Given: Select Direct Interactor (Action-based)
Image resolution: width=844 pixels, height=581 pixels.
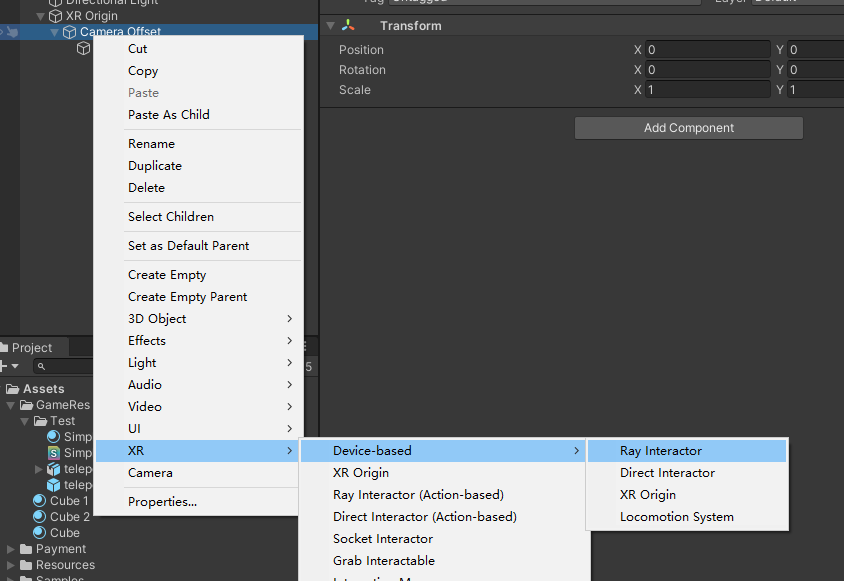Looking at the screenshot, I should point(443,517).
